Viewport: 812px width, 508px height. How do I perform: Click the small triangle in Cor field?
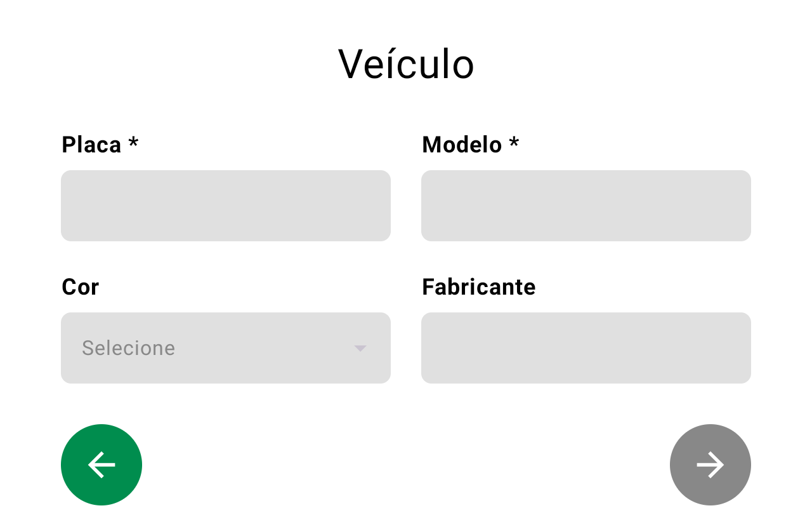(360, 348)
